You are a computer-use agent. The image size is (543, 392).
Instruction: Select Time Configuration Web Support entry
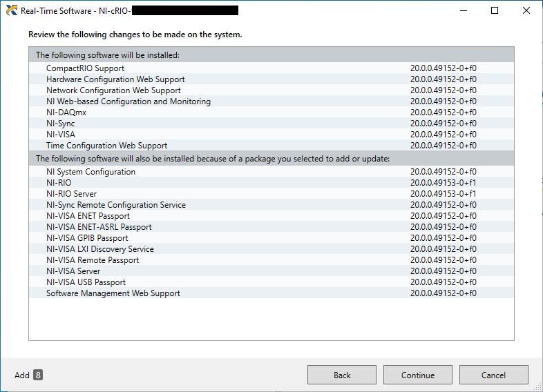[106, 146]
